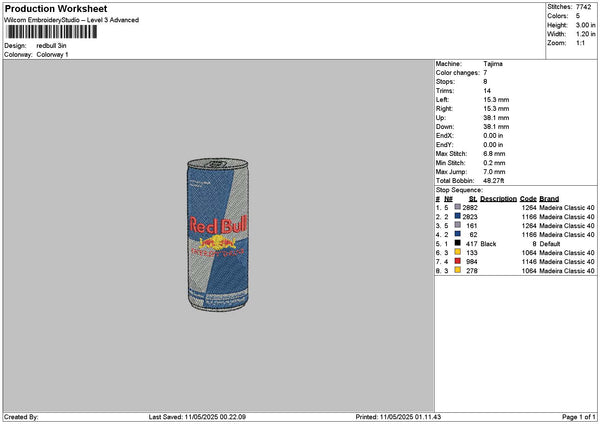
Task: Click the Description column header
Action: (x=498, y=199)
